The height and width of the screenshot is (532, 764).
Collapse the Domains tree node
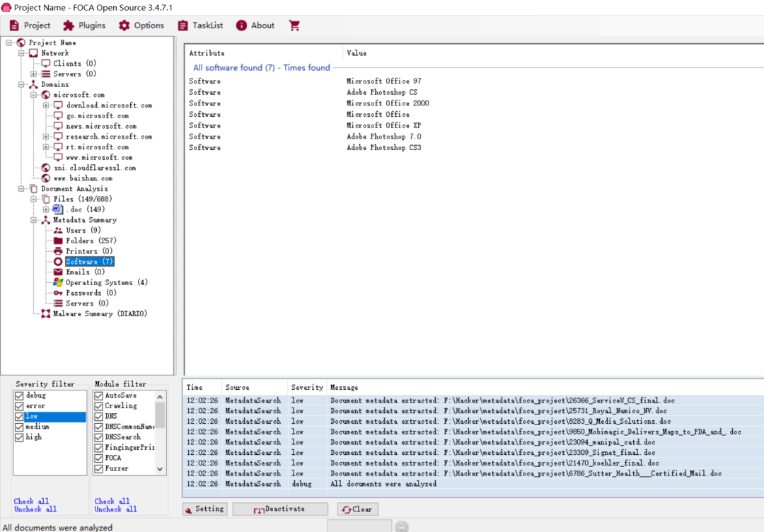21,84
